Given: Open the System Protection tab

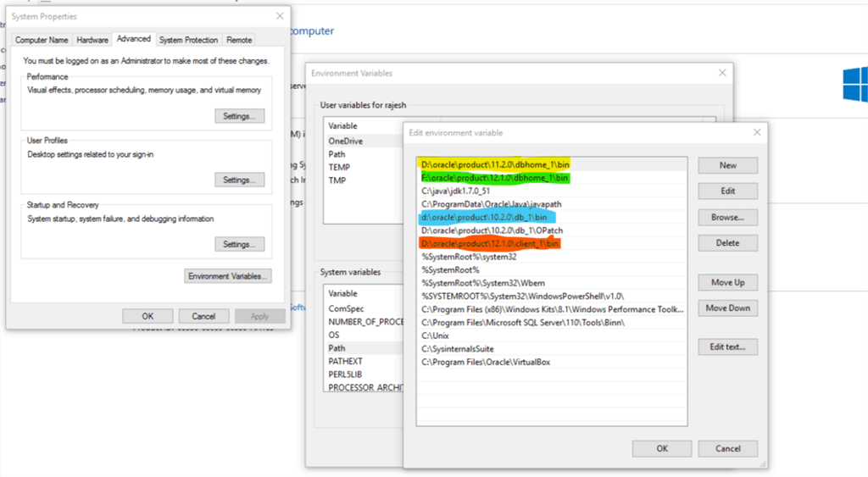Looking at the screenshot, I should pos(188,40).
